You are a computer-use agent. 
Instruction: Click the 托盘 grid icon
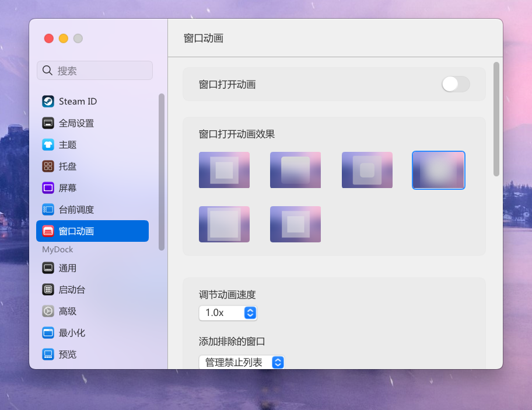(48, 166)
